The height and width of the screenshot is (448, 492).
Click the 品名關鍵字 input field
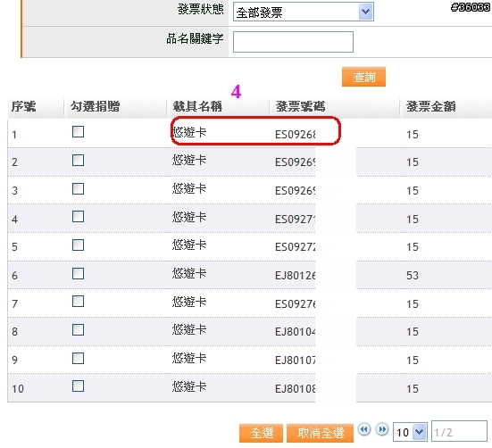293,42
